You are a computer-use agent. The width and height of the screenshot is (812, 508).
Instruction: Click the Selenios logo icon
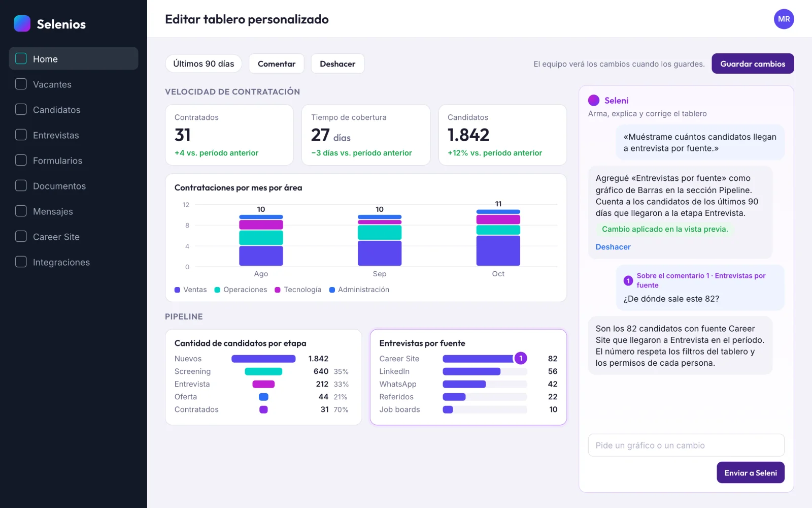(x=22, y=23)
